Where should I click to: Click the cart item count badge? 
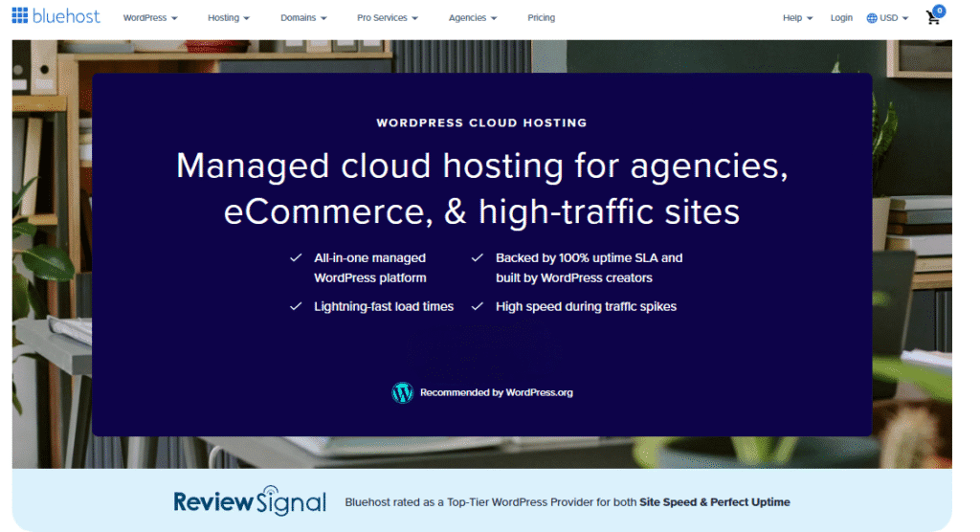click(x=939, y=10)
